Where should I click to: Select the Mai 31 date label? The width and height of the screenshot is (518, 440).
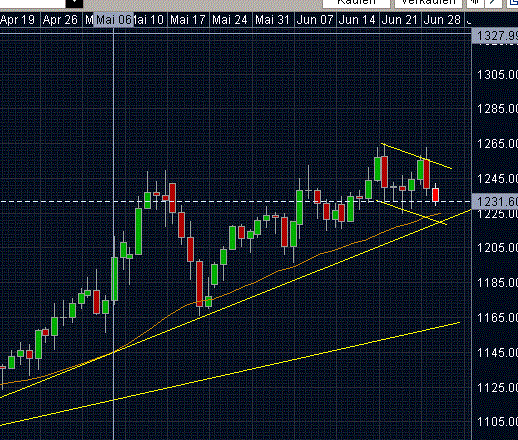(272, 20)
